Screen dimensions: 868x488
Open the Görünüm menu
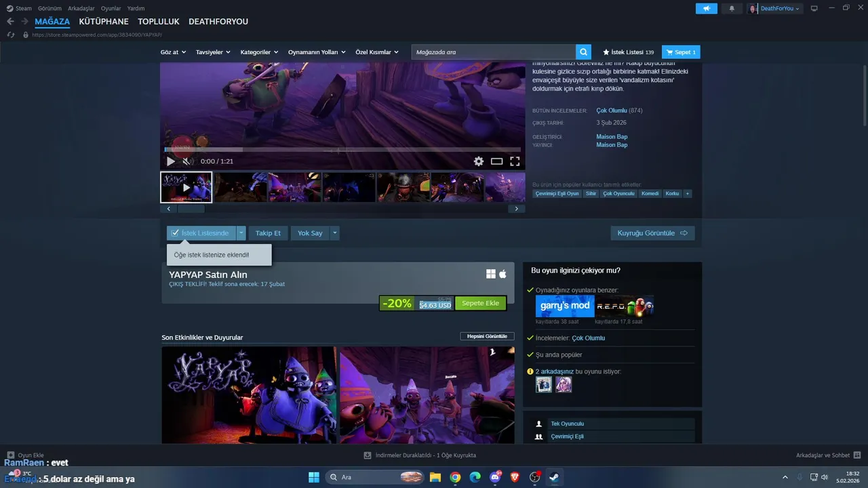[x=50, y=8]
